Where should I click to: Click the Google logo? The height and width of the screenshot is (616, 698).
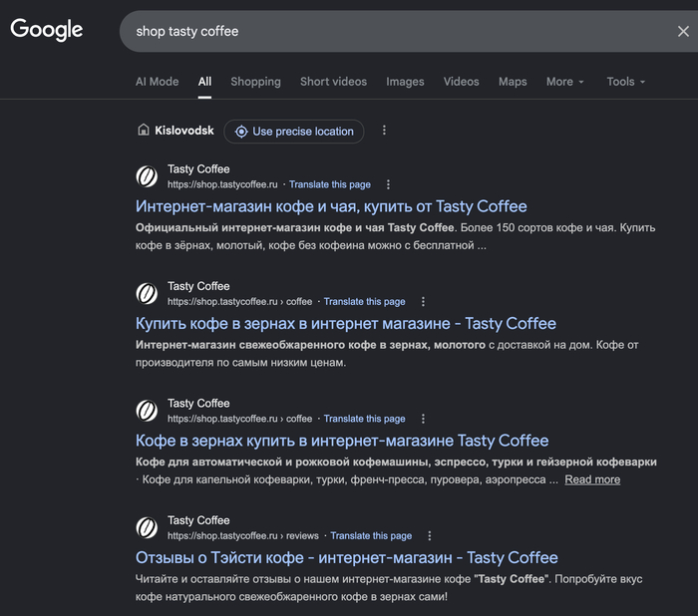(x=47, y=30)
